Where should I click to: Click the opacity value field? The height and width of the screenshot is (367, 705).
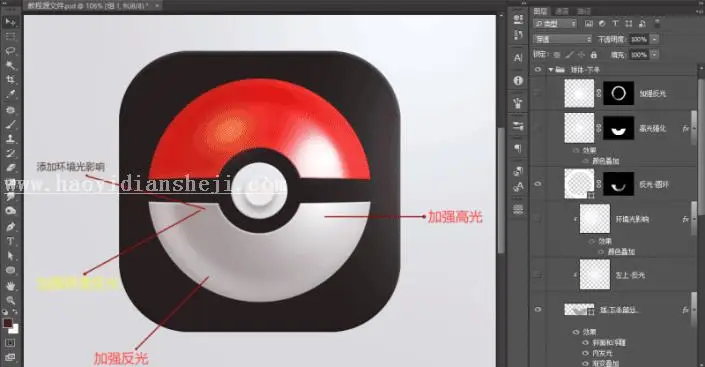point(639,39)
